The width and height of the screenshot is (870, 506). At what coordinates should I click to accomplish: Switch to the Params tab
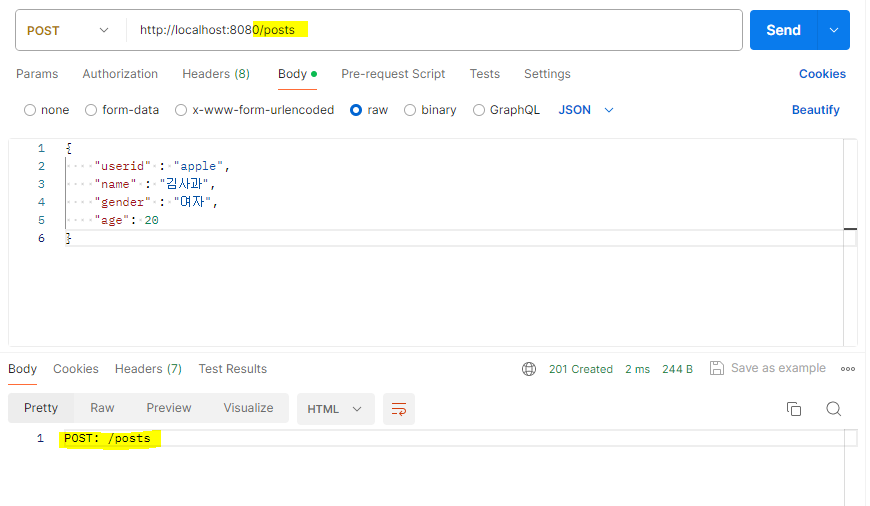37,74
